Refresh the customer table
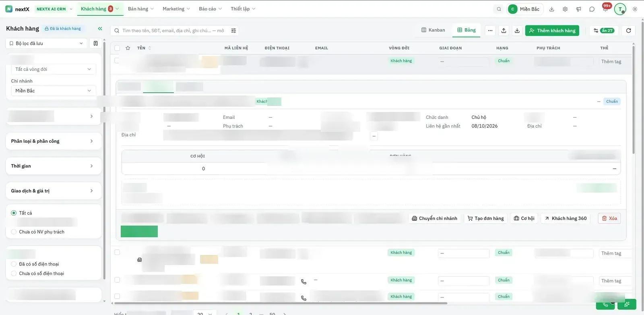Image resolution: width=644 pixels, height=315 pixels. pyautogui.click(x=628, y=31)
